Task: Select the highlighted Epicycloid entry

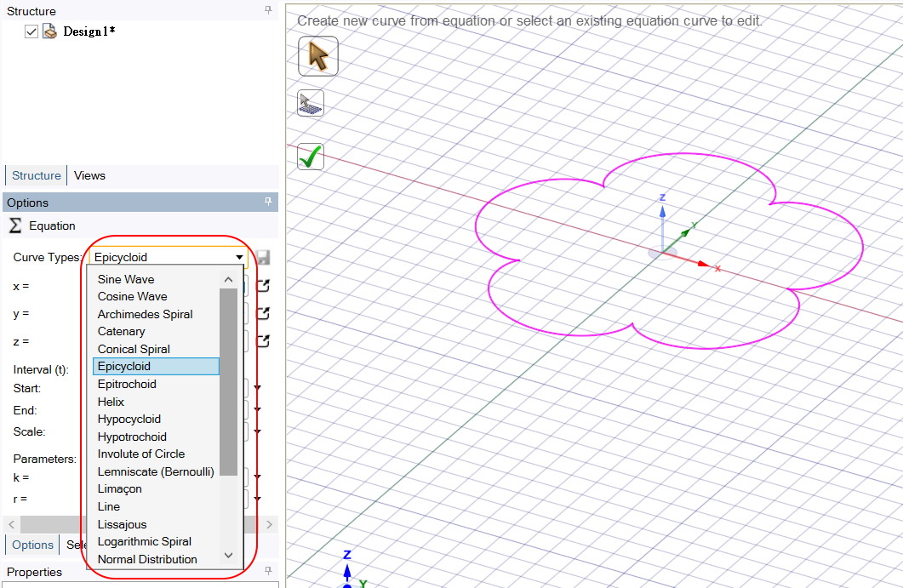Action: (x=156, y=366)
